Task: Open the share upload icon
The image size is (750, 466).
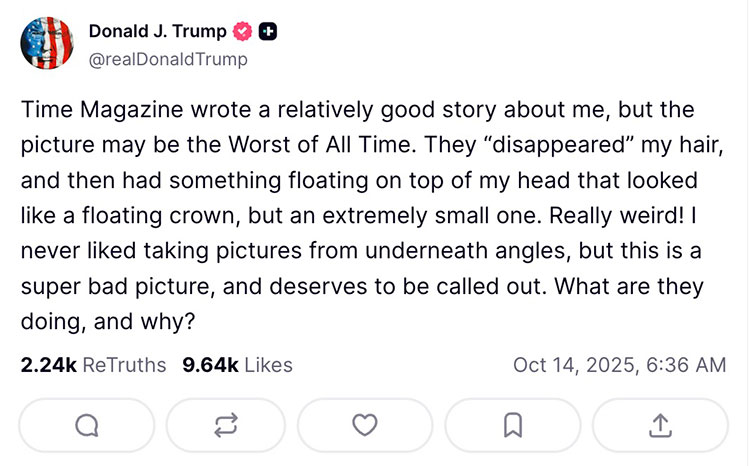Action: click(660, 425)
